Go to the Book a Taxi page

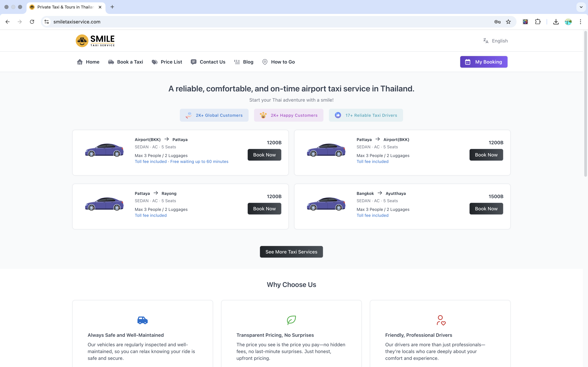[x=125, y=62]
